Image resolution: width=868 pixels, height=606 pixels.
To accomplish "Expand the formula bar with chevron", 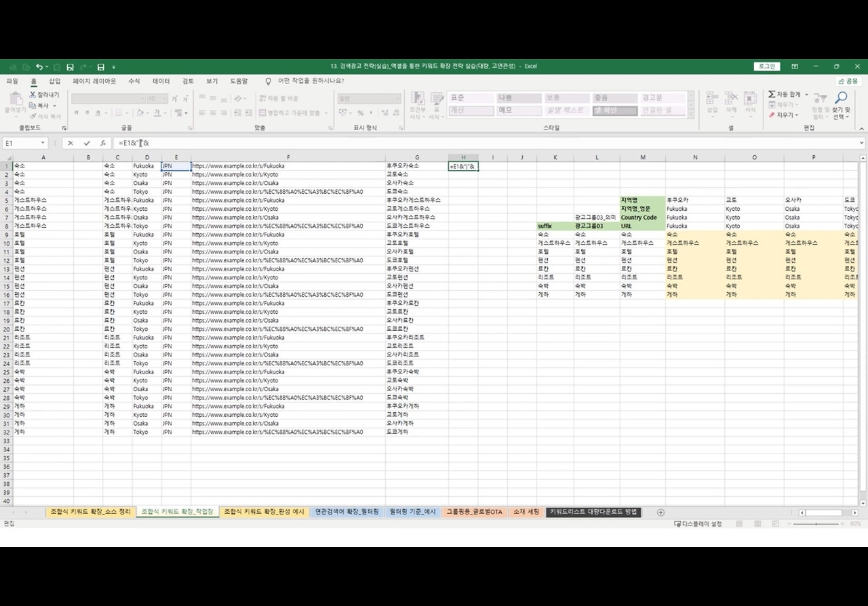I will 861,144.
